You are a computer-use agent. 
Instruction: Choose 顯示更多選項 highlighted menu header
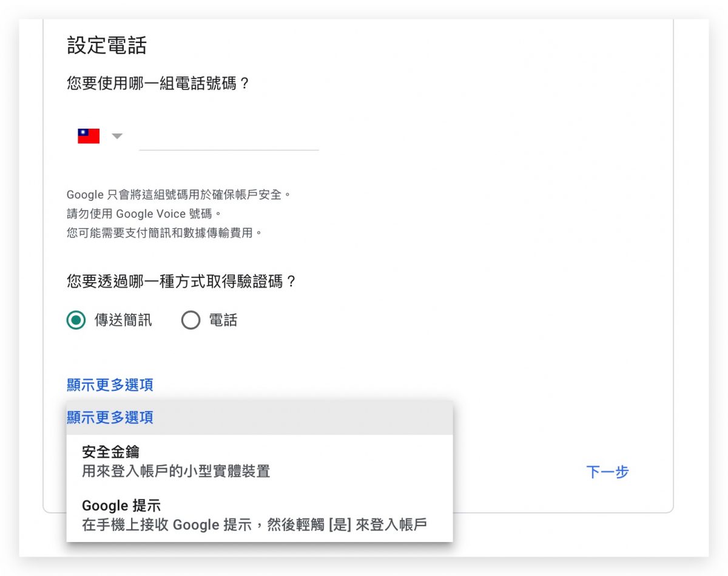pos(260,418)
